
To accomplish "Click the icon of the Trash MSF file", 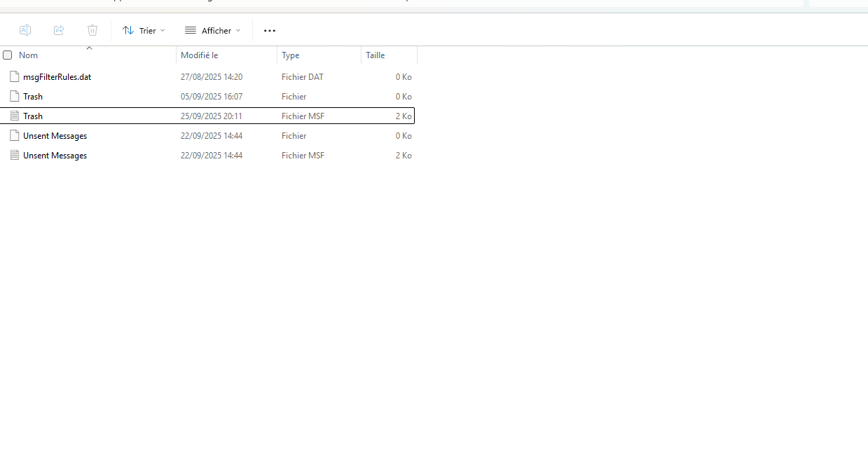I will (14, 116).
